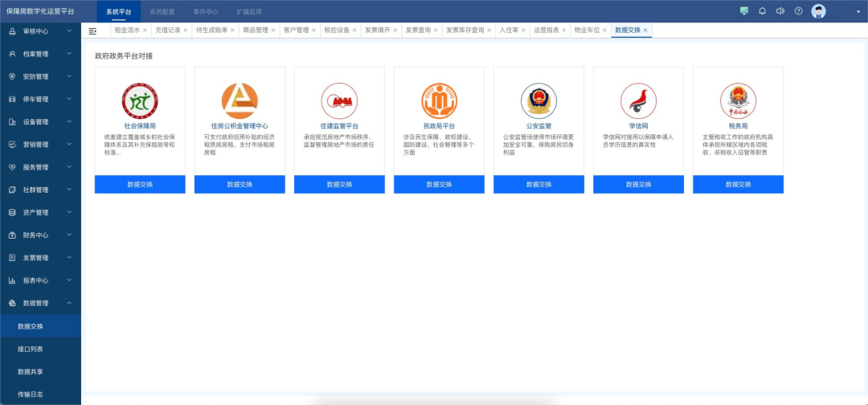This screenshot has height=405, width=868.
Task: Expand 财务中心 menu chevron
Action: tap(69, 235)
